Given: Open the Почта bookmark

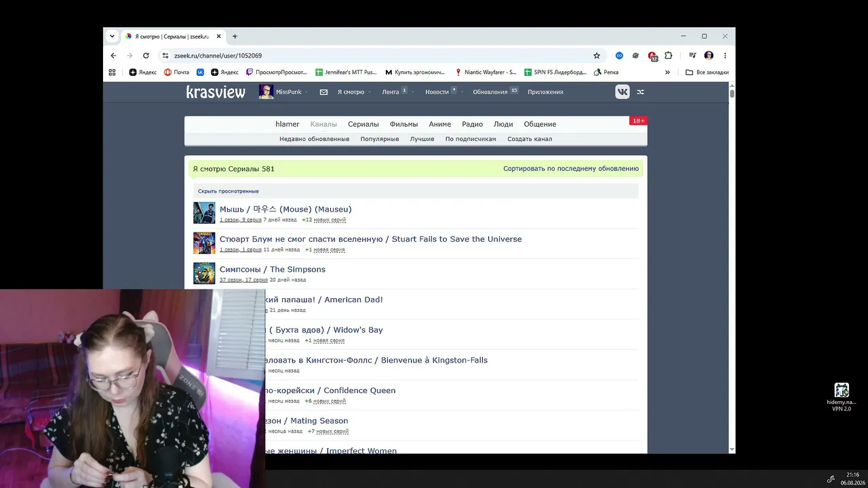Looking at the screenshot, I should [x=176, y=72].
